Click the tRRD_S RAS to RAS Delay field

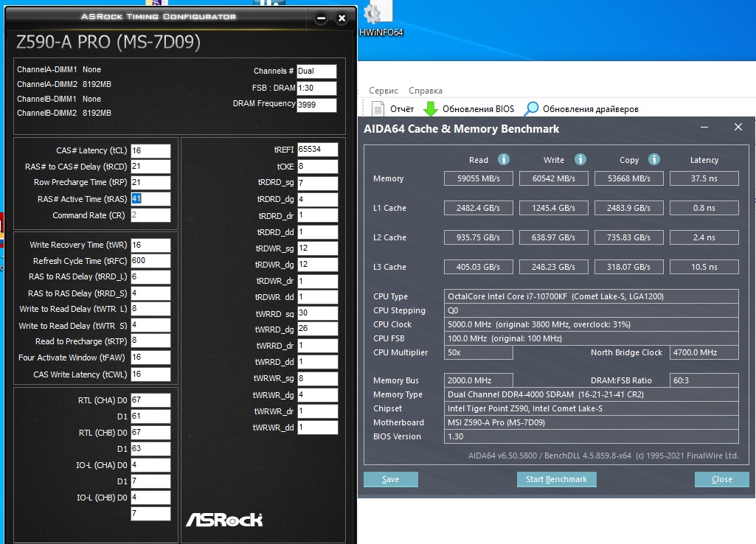[150, 293]
